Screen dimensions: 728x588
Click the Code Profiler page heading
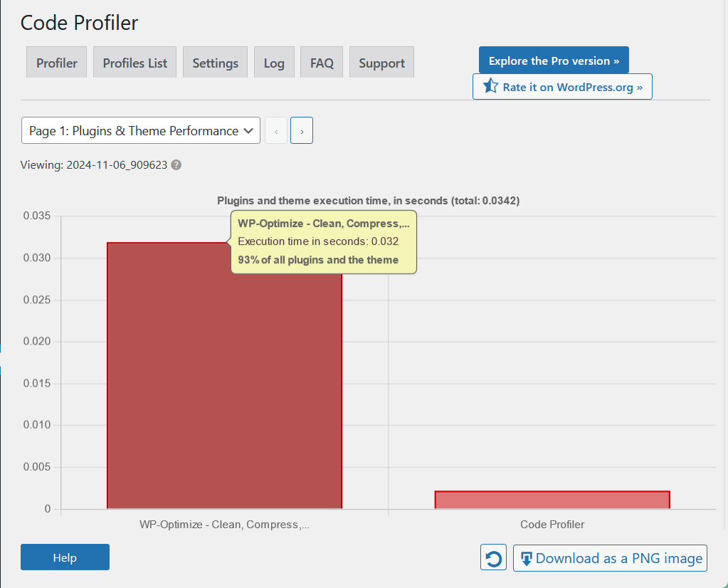[x=80, y=23]
